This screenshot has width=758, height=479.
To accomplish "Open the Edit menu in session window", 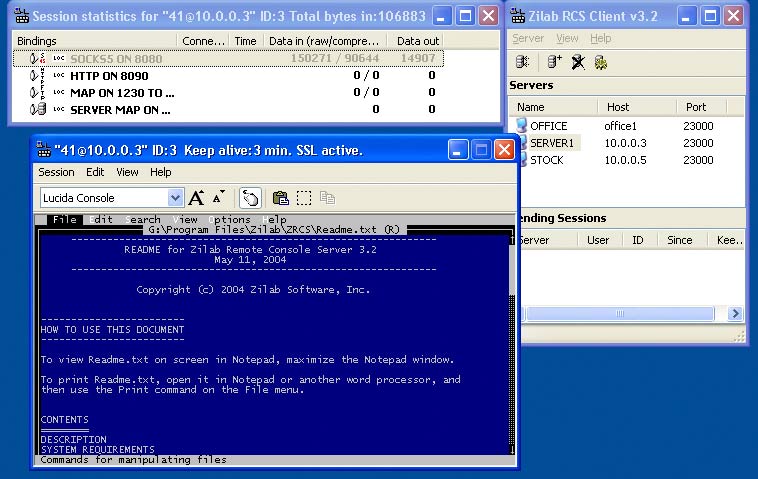I will pos(95,172).
